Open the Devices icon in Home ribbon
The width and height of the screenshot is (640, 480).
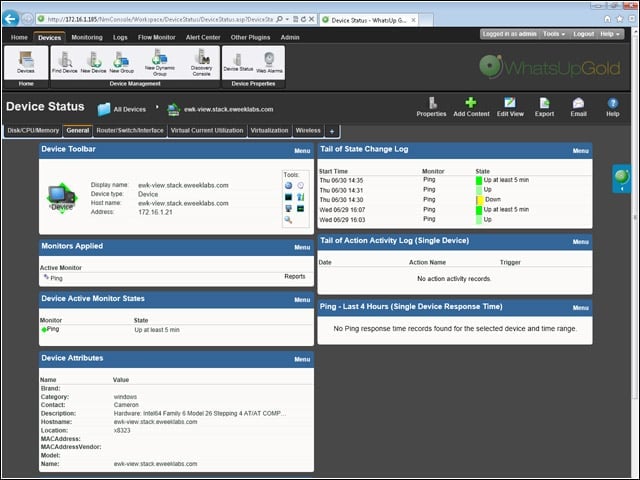pos(26,62)
